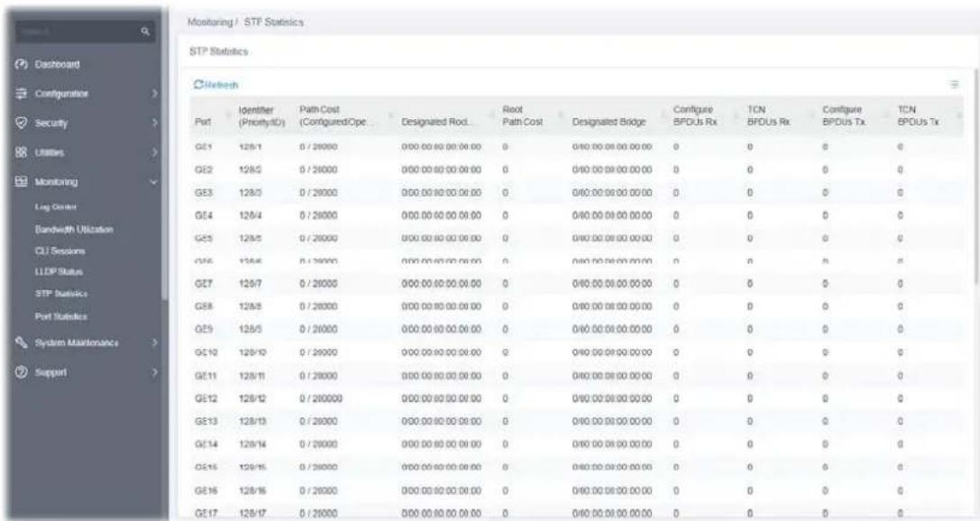Click the Designated Root column header
Image resolution: width=980 pixels, height=521 pixels.
[436, 122]
